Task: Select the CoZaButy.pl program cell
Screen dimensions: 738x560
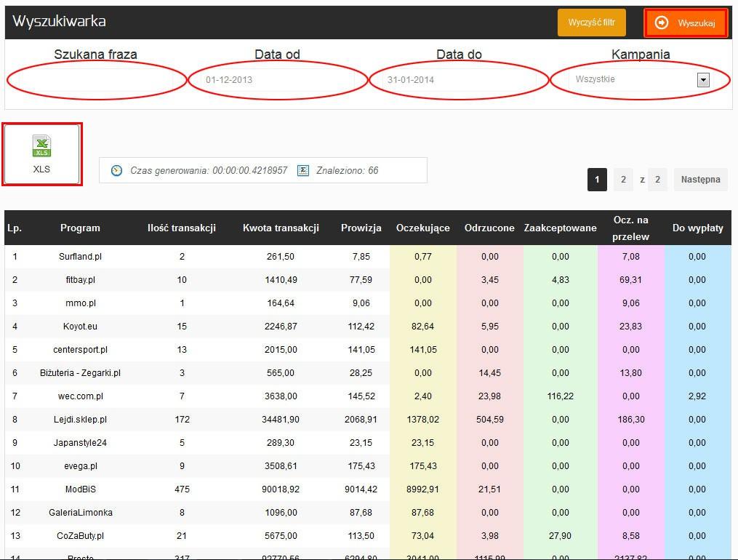Action: tap(80, 536)
